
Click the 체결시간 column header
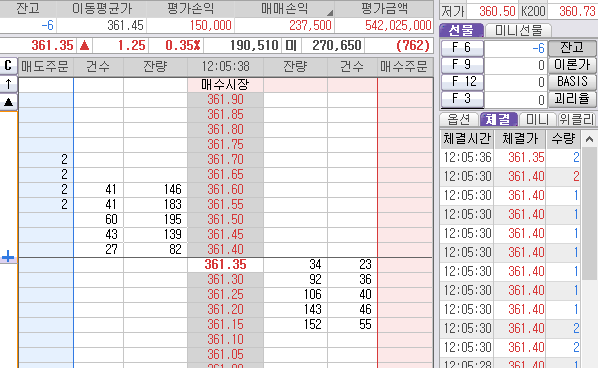(467, 139)
